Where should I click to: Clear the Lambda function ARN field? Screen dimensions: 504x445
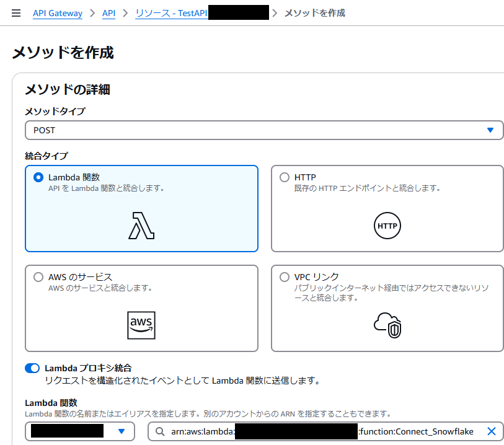pyautogui.click(x=492, y=431)
